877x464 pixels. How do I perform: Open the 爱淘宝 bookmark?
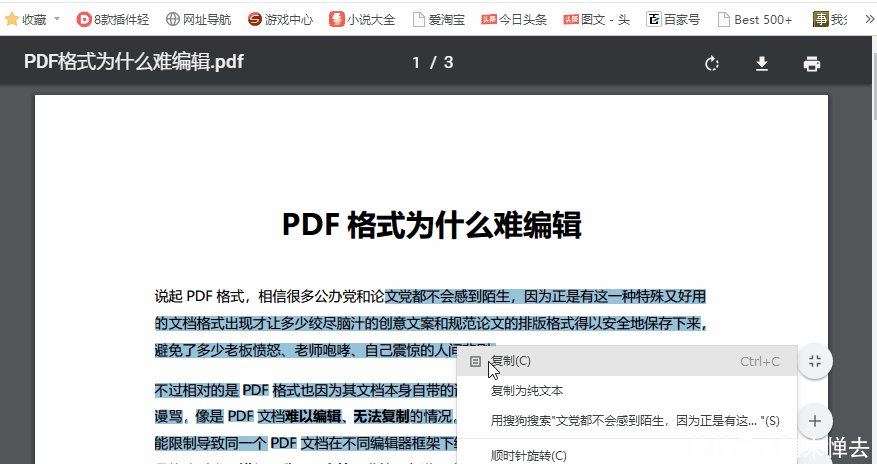(439, 20)
